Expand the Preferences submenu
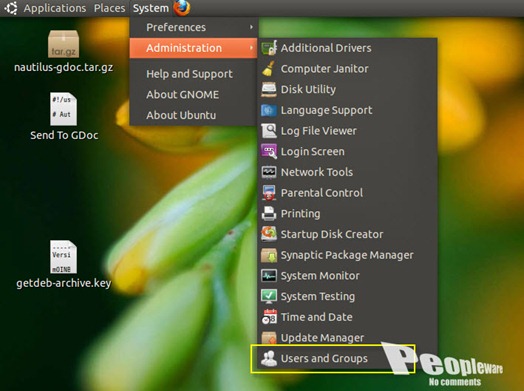Viewport: 524px width, 391px height. pos(193,27)
